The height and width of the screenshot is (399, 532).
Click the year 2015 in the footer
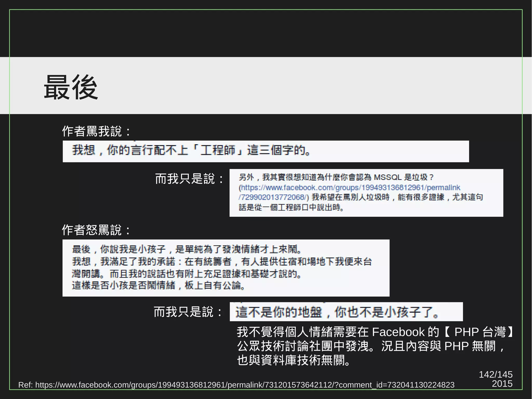(502, 384)
